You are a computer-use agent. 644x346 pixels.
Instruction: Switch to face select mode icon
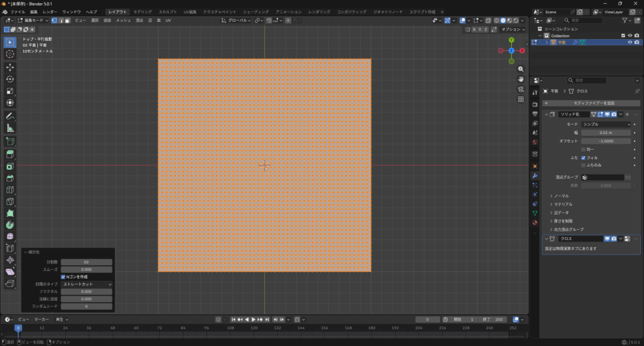68,20
